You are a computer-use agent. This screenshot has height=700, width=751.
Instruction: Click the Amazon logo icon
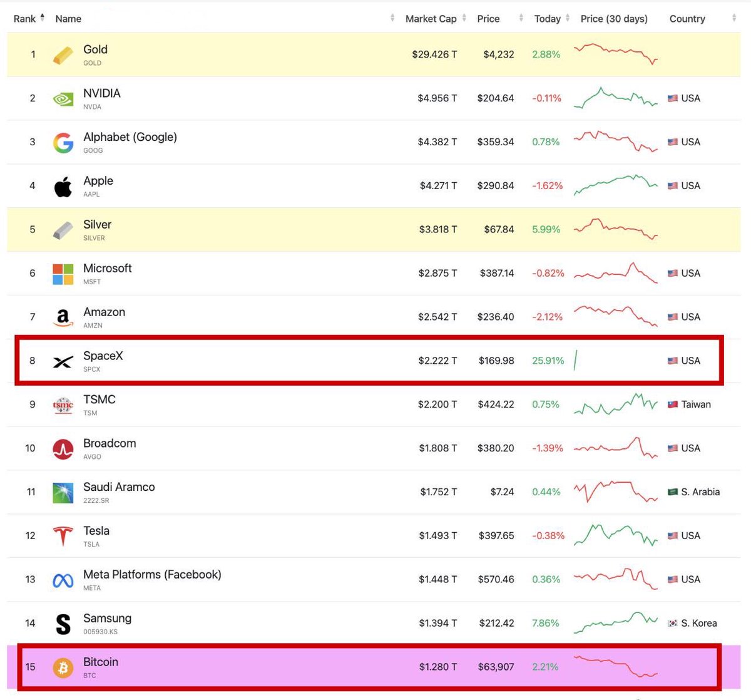tap(63, 318)
